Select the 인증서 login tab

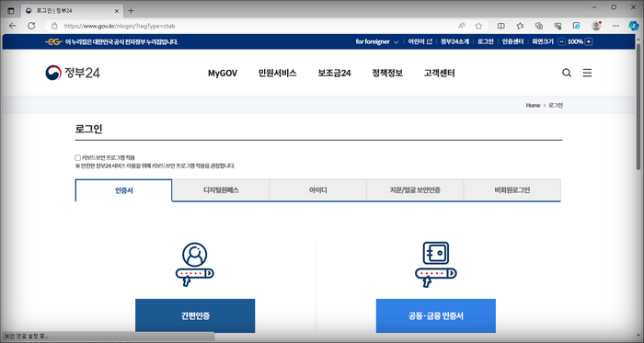[x=123, y=190]
